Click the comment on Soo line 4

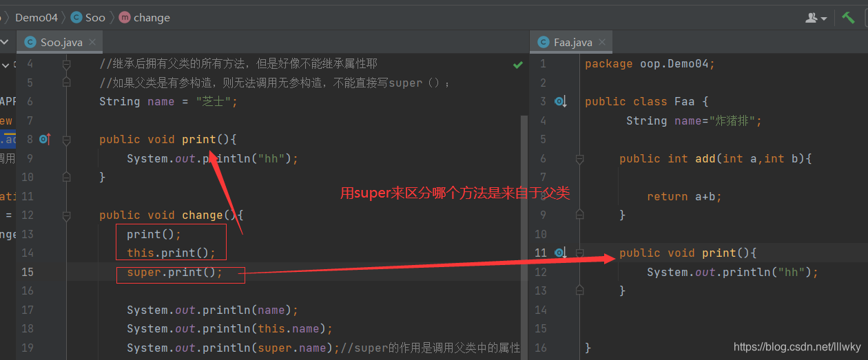238,64
